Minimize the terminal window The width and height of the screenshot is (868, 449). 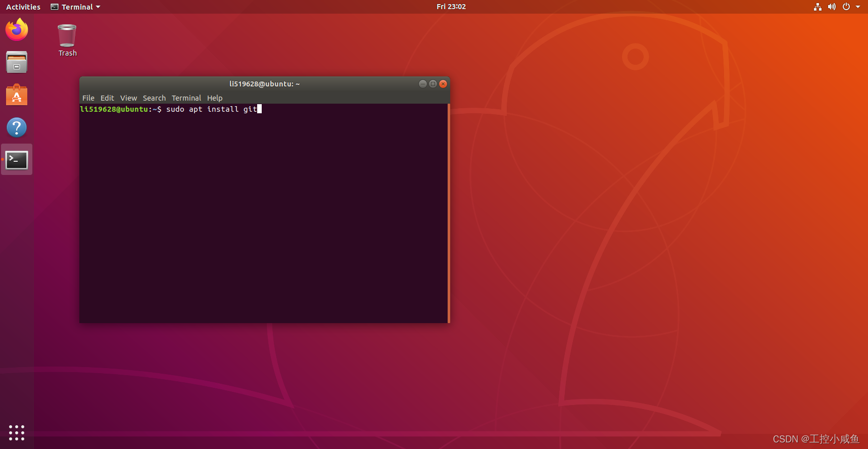[x=423, y=84]
